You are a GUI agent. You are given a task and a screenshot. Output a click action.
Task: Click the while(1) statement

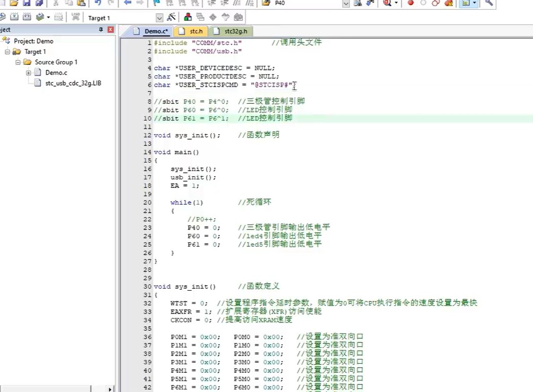point(186,203)
